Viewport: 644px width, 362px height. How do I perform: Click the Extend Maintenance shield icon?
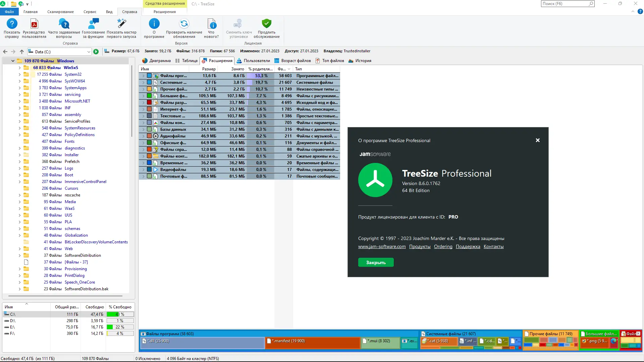tap(267, 24)
